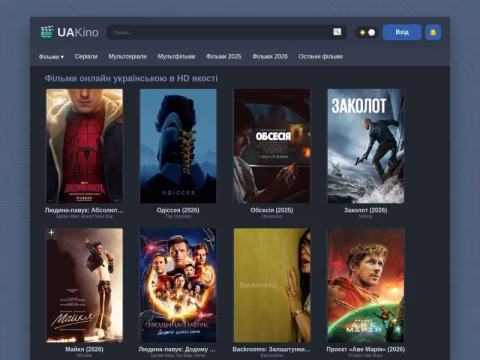Click the UAKino clapperboard logo
The height and width of the screenshot is (360, 480).
(47, 32)
